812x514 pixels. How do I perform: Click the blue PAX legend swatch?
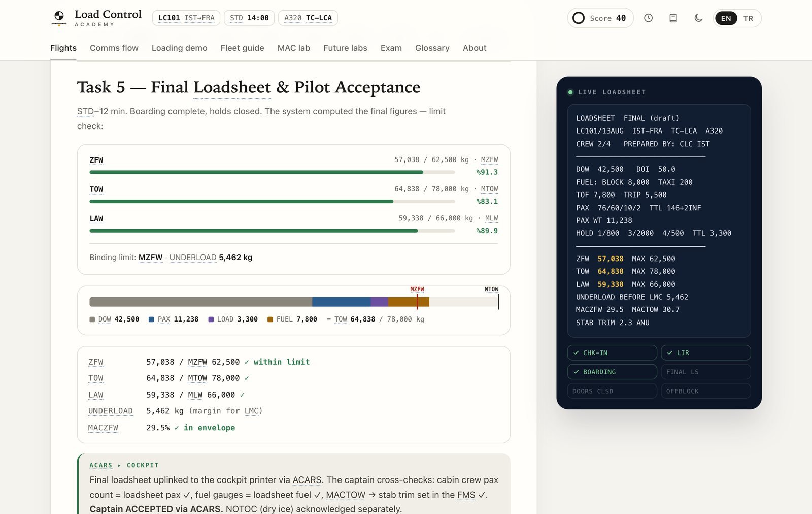pos(151,319)
